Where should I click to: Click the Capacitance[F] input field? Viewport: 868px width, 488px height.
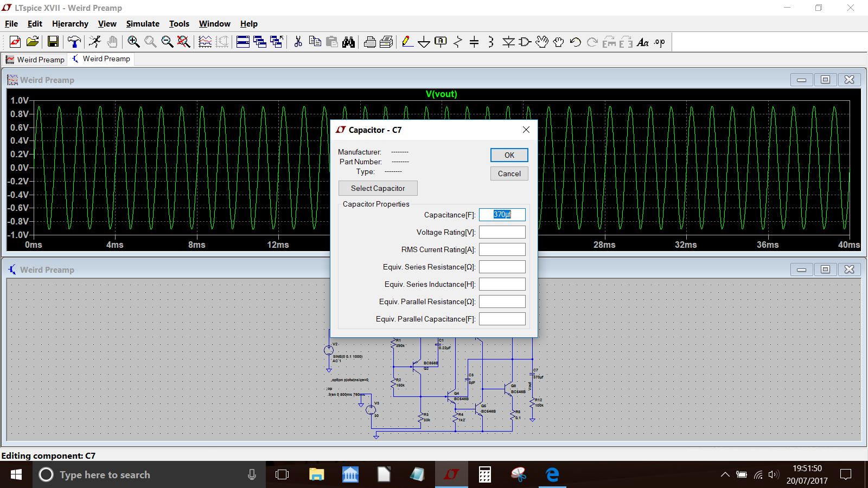pyautogui.click(x=502, y=215)
